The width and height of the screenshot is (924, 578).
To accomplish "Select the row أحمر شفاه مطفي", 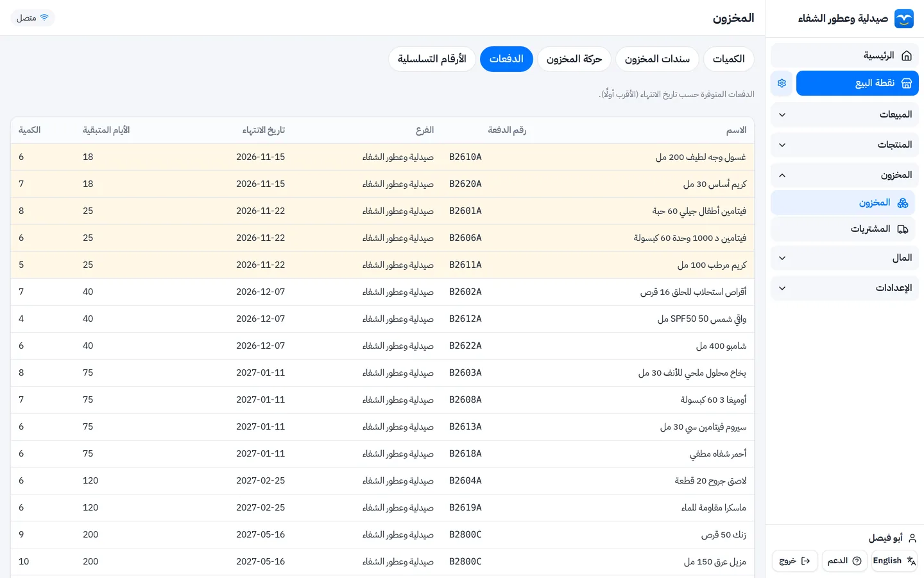I will tap(382, 454).
